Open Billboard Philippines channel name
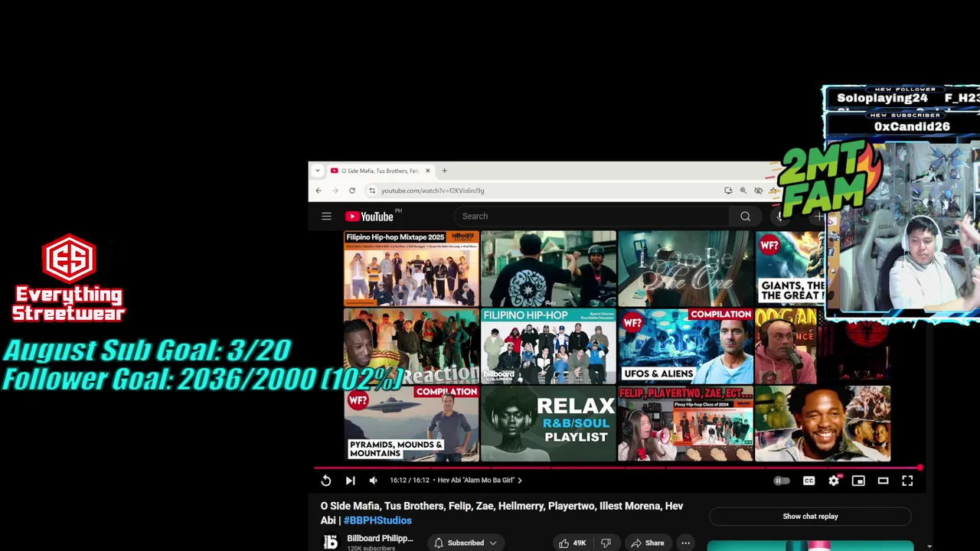This screenshot has width=980, height=551. click(x=380, y=539)
